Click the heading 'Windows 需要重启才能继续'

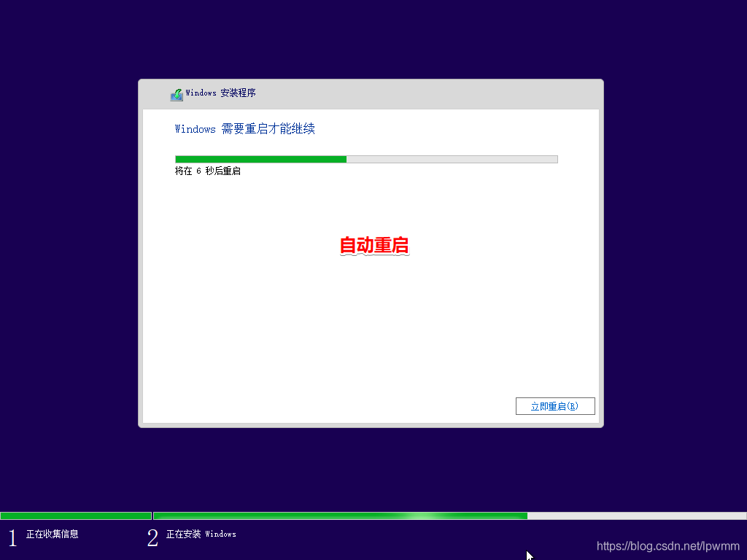click(x=245, y=128)
